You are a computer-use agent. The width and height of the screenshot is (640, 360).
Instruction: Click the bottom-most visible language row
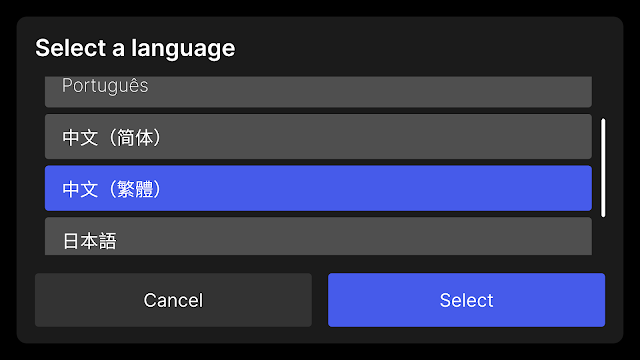tap(318, 236)
